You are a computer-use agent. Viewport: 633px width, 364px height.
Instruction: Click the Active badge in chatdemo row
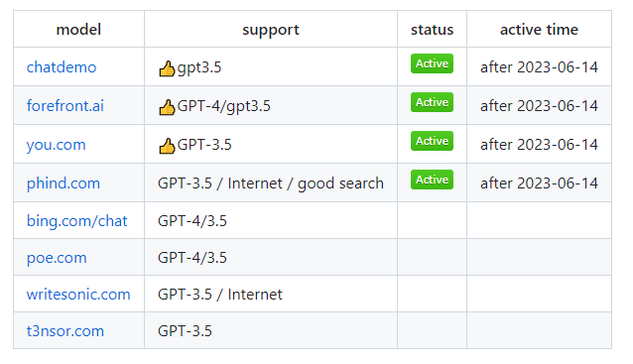(432, 63)
